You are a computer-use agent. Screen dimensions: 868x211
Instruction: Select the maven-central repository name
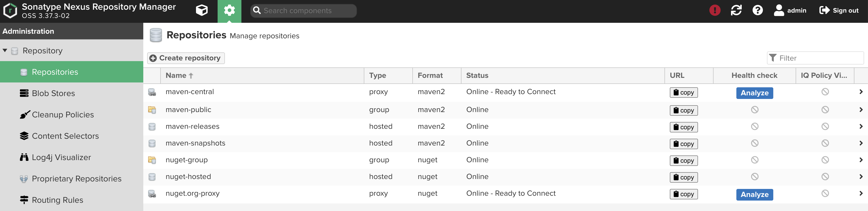coord(190,92)
